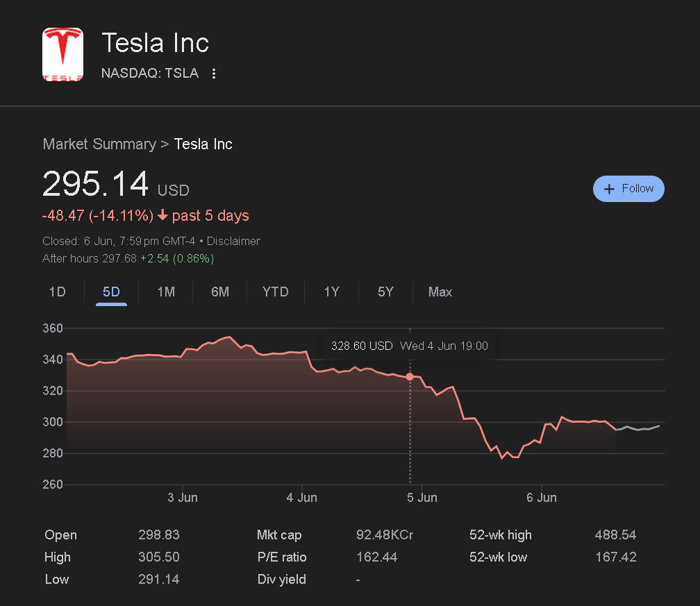700x606 pixels.
Task: Show the 5Y chart range
Action: click(385, 292)
